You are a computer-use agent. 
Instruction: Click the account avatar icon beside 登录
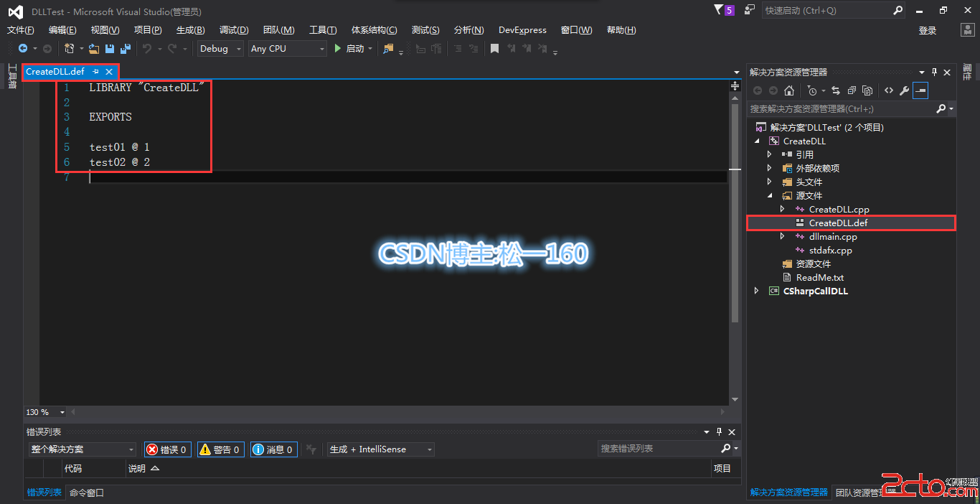coord(968,30)
